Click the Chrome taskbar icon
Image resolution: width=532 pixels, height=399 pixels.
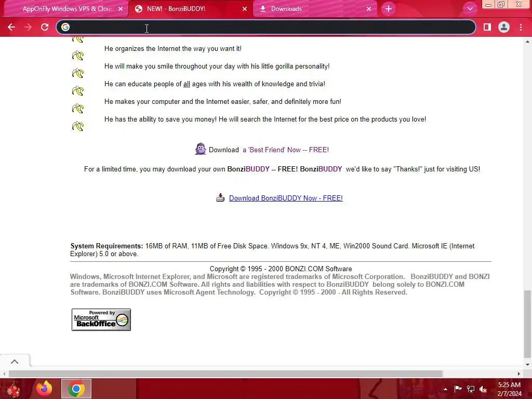pyautogui.click(x=76, y=389)
